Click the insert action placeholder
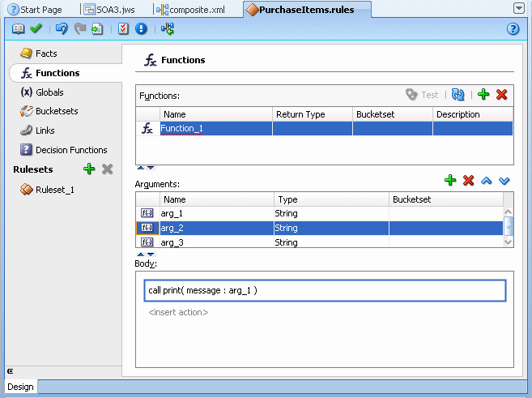This screenshot has width=532, height=398. click(x=178, y=312)
